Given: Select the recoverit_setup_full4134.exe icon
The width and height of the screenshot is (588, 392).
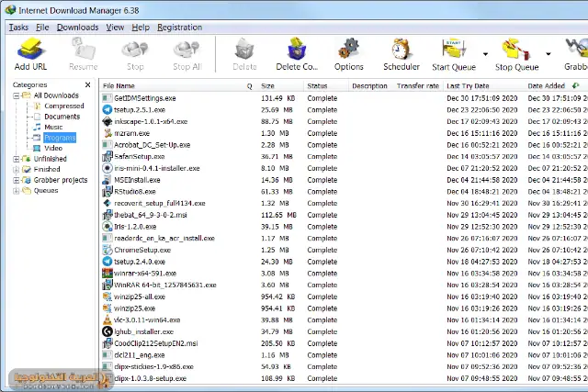Looking at the screenshot, I should (x=107, y=203).
